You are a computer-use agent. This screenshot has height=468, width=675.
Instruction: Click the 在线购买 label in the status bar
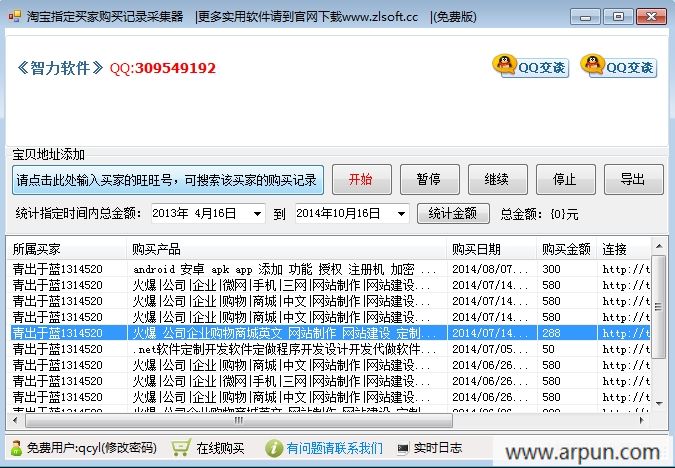click(x=220, y=448)
